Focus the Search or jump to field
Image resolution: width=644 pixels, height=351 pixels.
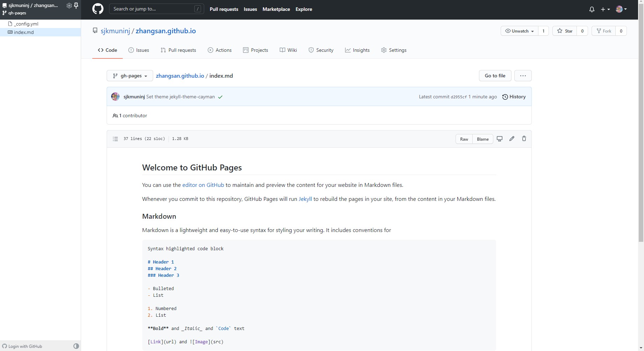coord(156,9)
